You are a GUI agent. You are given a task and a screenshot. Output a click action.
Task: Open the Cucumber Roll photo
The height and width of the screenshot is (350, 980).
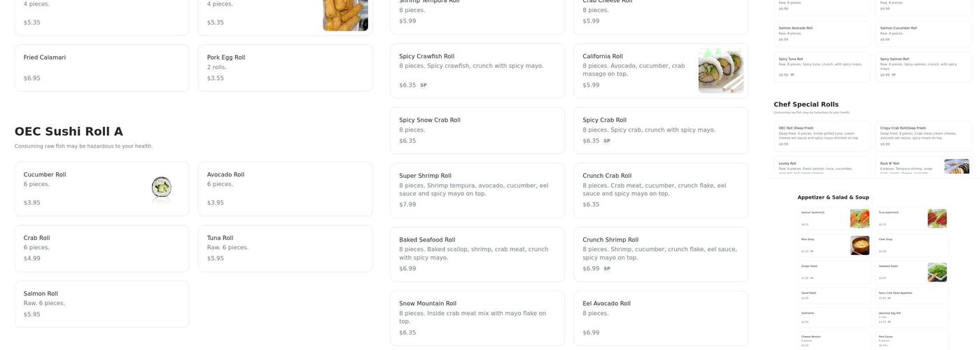(x=162, y=189)
